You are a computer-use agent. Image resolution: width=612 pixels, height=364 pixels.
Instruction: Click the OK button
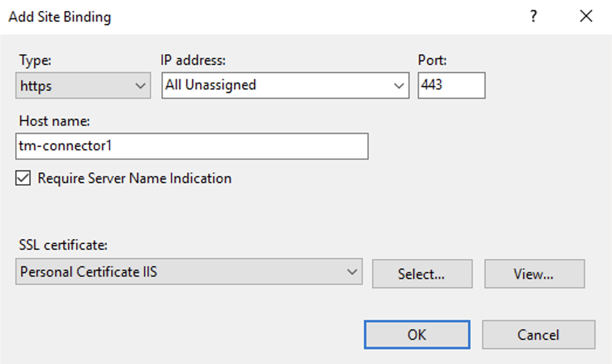[x=416, y=334]
